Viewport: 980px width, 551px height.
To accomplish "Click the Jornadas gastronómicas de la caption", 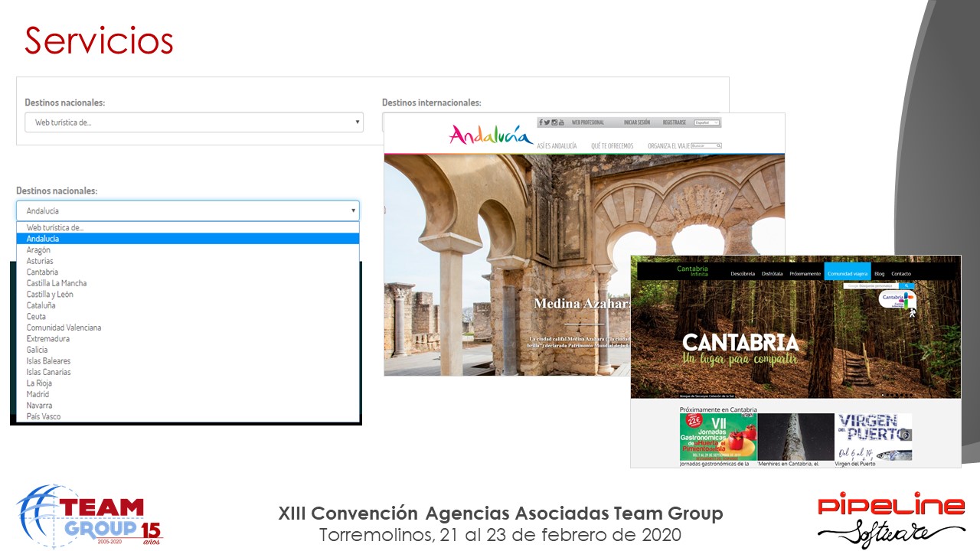I will (x=714, y=464).
